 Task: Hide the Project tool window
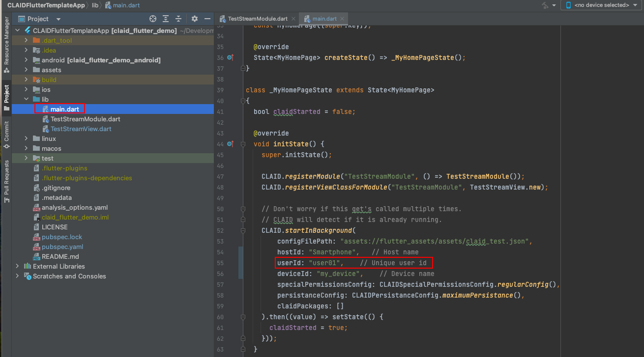pos(207,19)
